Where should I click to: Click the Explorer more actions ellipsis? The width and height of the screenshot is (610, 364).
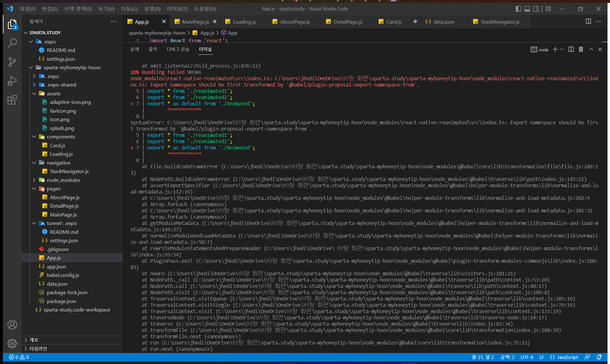click(113, 21)
